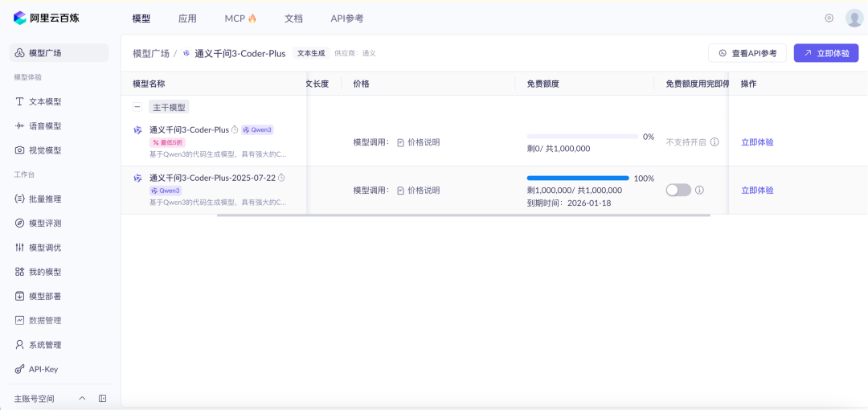Click the 模型广场 sidebar icon
This screenshot has width=868, height=410.
click(x=19, y=53)
